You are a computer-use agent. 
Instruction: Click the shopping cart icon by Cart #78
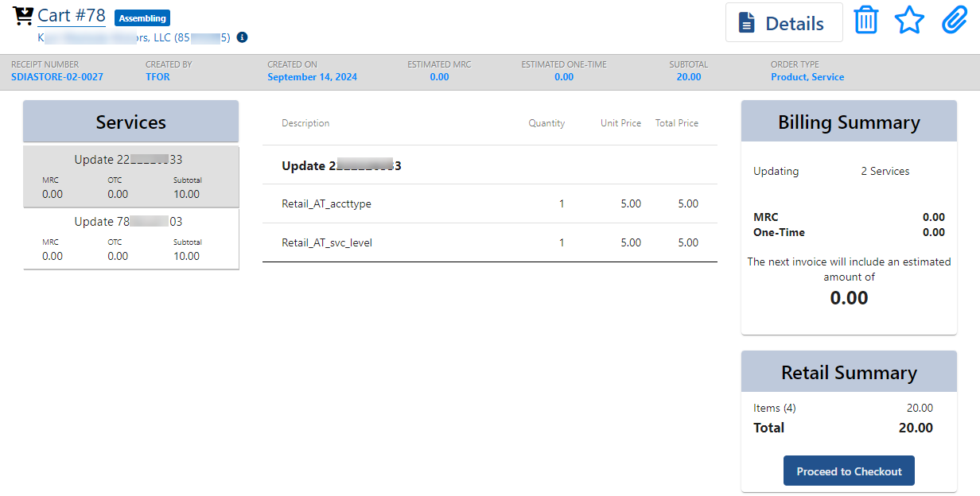click(23, 15)
